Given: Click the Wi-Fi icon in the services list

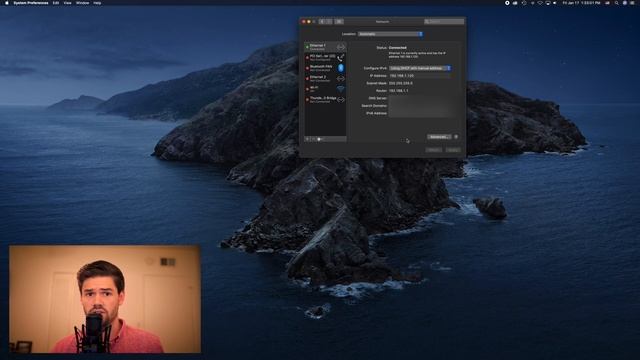Looking at the screenshot, I should 340,89.
